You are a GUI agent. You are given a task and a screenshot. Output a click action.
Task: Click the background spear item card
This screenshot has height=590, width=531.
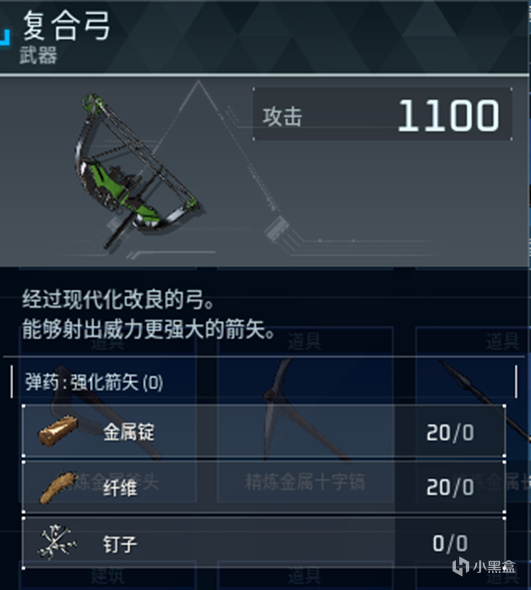pyautogui.click(x=473, y=414)
